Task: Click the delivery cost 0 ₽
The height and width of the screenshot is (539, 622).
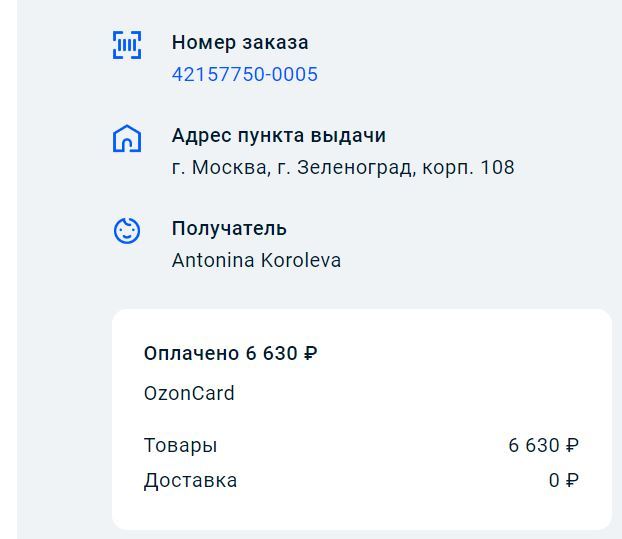Action: 563,481
